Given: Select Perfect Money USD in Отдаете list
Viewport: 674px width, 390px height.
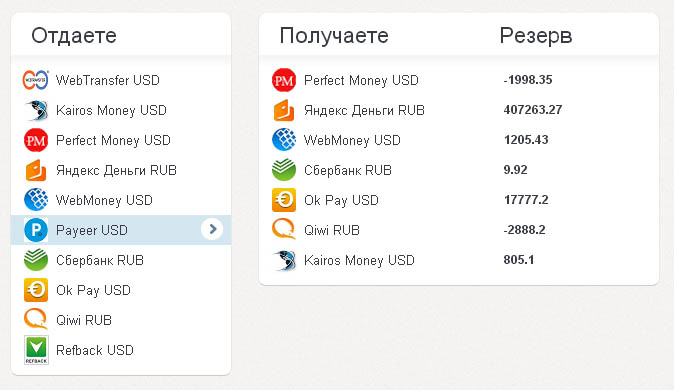Looking at the screenshot, I should (x=121, y=140).
